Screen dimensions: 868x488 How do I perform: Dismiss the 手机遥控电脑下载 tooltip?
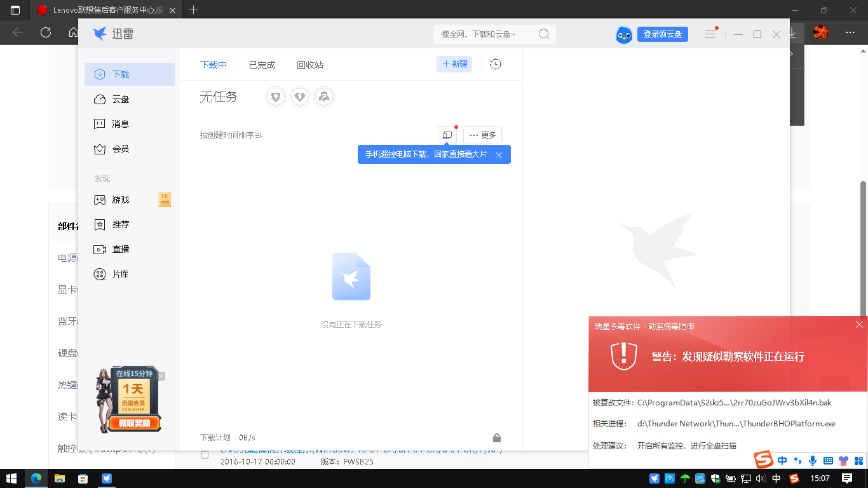pyautogui.click(x=499, y=155)
